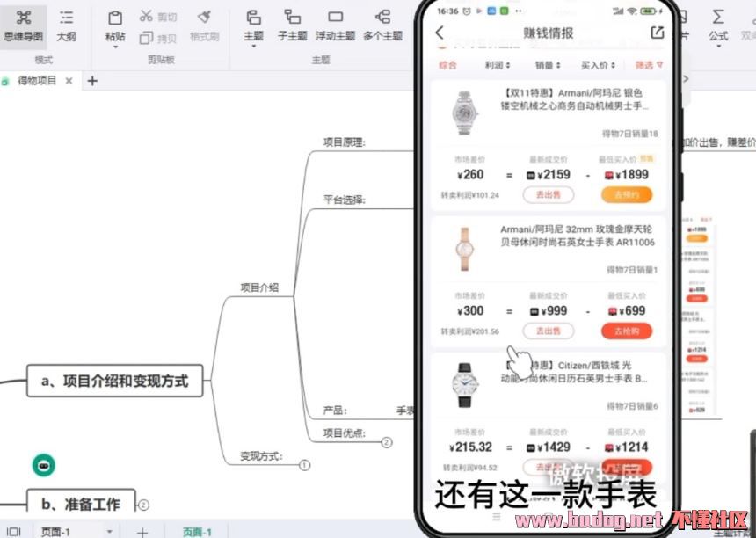Select the 项目原理 mind map node
Screen dimensions: 756x538
[345, 142]
